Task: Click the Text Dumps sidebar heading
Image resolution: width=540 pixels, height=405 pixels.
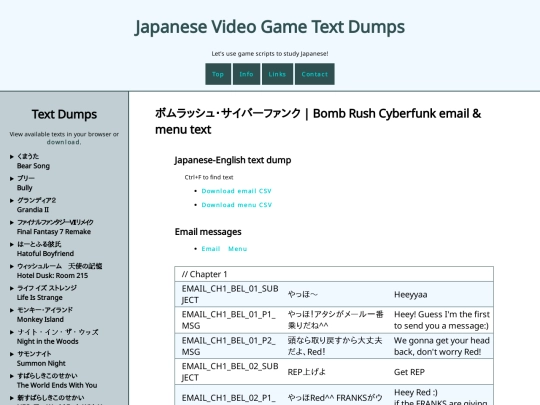Action: pyautogui.click(x=64, y=114)
